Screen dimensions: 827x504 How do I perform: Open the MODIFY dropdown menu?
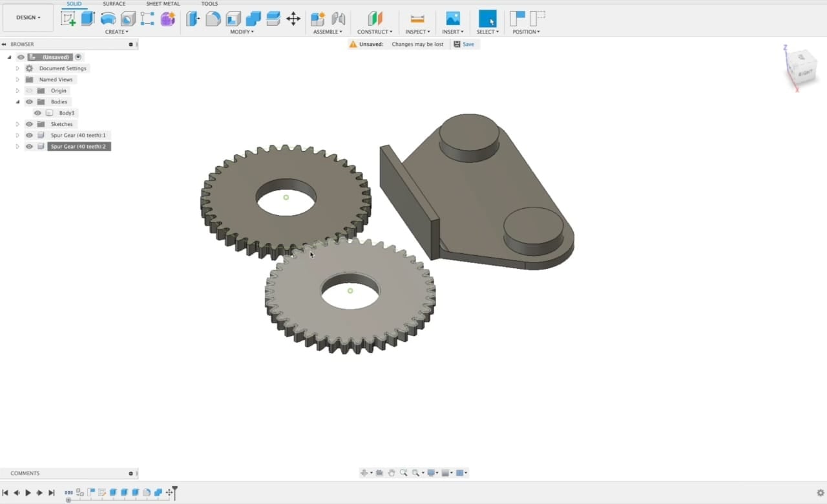tap(242, 32)
